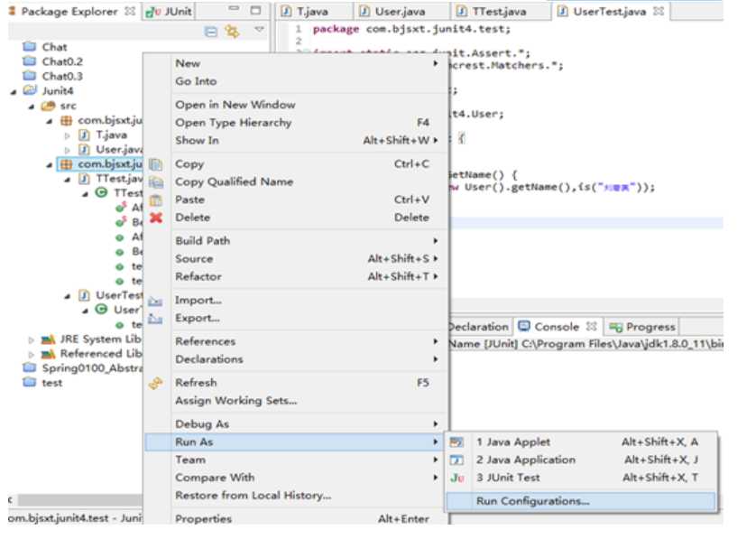Click the src source folder icon
This screenshot has width=756, height=539.
48,106
